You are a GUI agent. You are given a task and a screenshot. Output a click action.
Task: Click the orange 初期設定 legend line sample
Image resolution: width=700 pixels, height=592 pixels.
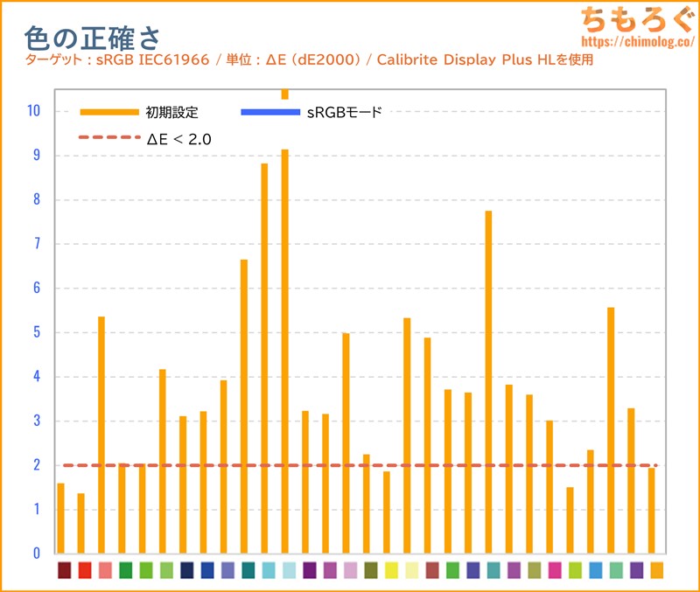click(109, 112)
